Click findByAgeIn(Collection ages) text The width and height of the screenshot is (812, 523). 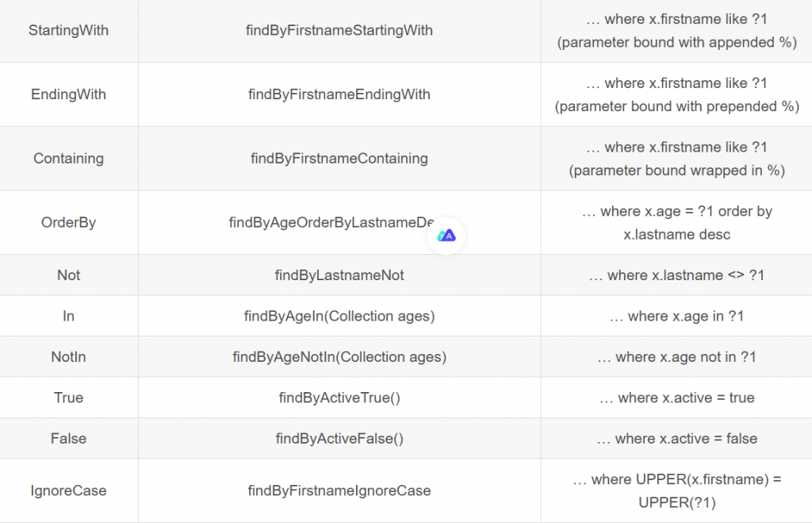[x=339, y=316]
